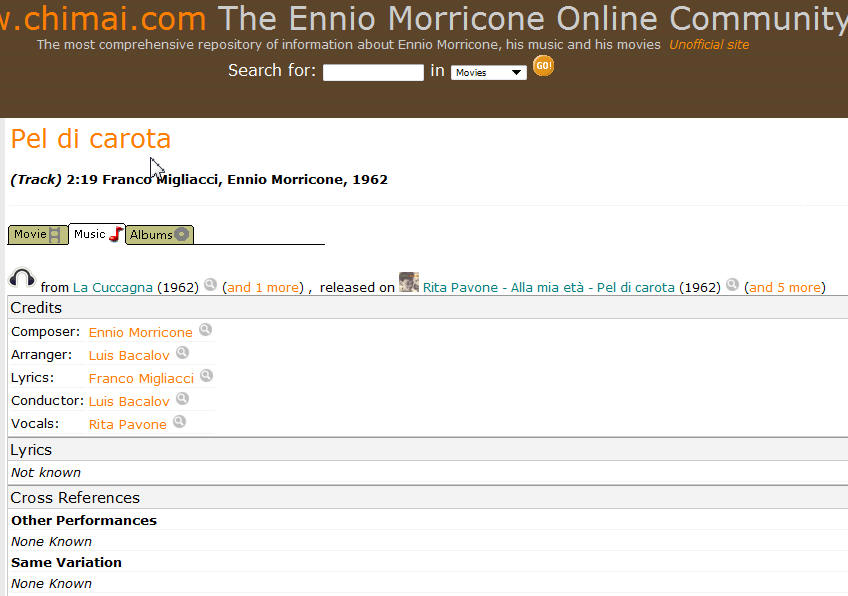The width and height of the screenshot is (848, 596).
Task: Click the Rita Pavone album cover thumbnail
Action: pyautogui.click(x=409, y=282)
